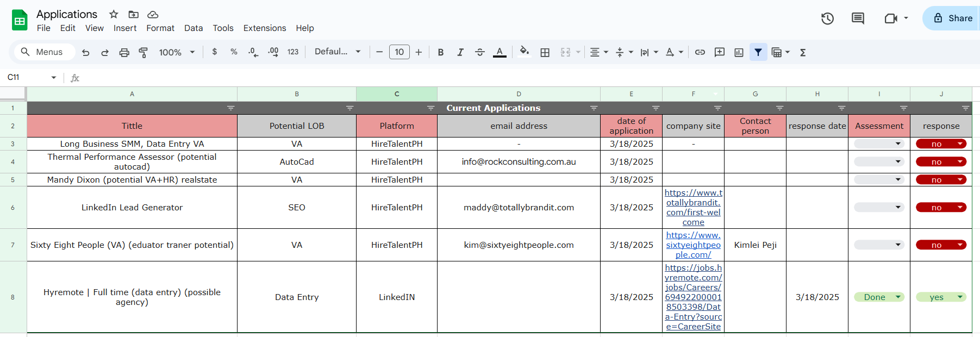The image size is (980, 337).
Task: Click the paint format roller icon
Action: click(143, 52)
